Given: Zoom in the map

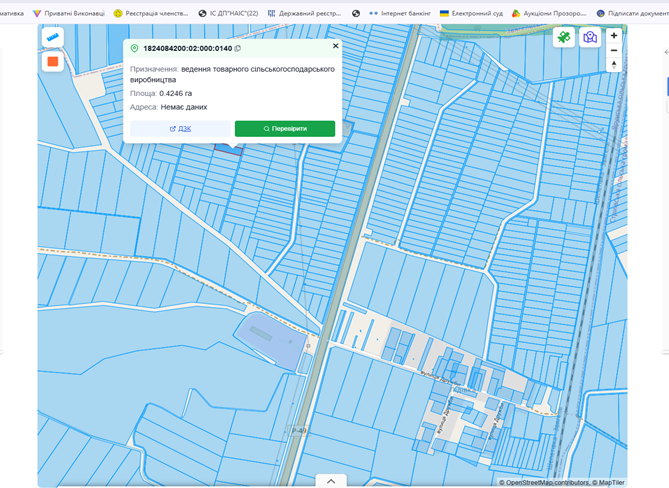Looking at the screenshot, I should [614, 35].
